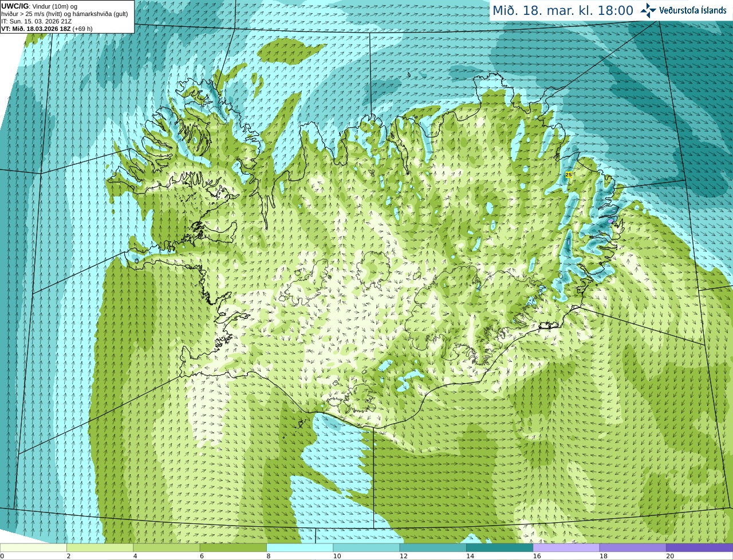Select the above-20 m/s dark violet legend swatch
This screenshot has width=733, height=560.
(699, 547)
